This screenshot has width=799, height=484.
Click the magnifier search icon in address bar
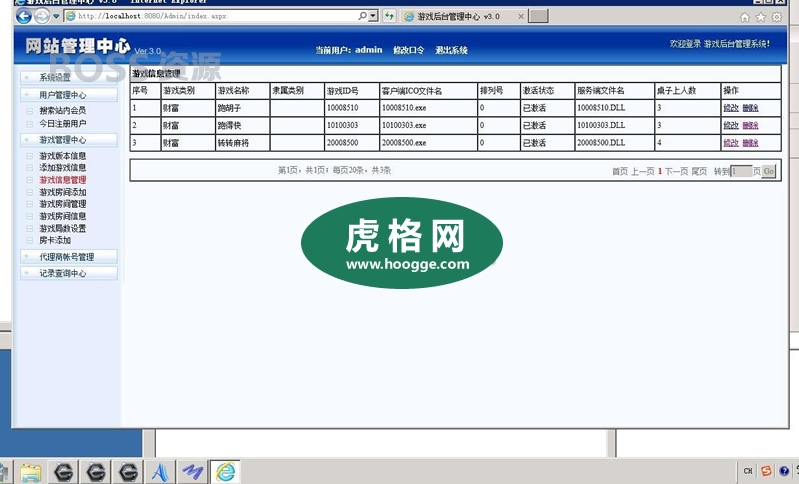[362, 16]
